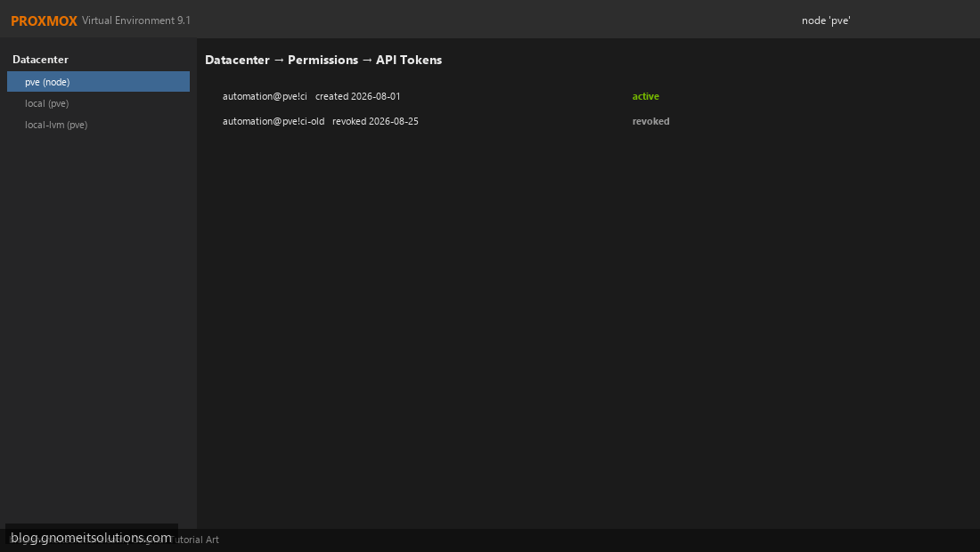Click 'API Tokens' in the breadcrumb heading
The image size is (980, 552).
click(x=409, y=60)
